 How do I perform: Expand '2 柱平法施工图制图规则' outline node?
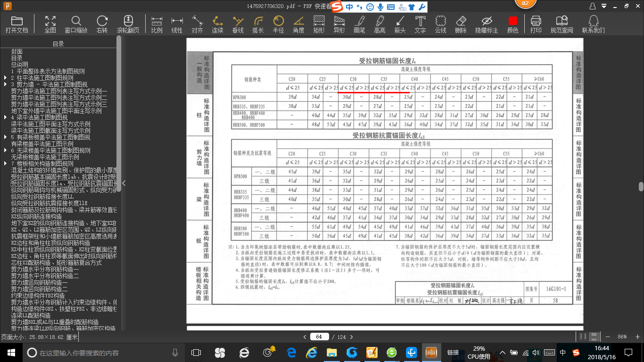tap(5, 78)
